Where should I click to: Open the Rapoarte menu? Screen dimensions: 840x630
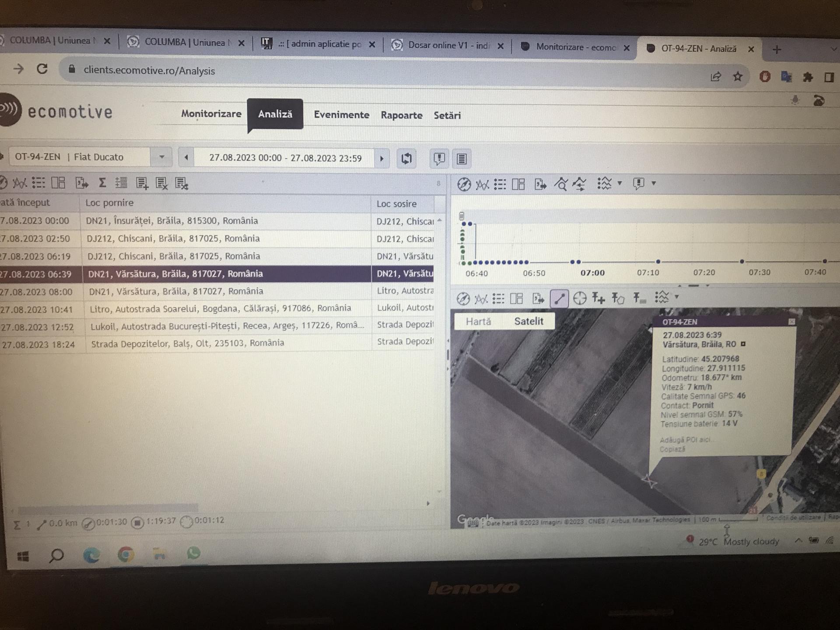point(401,115)
